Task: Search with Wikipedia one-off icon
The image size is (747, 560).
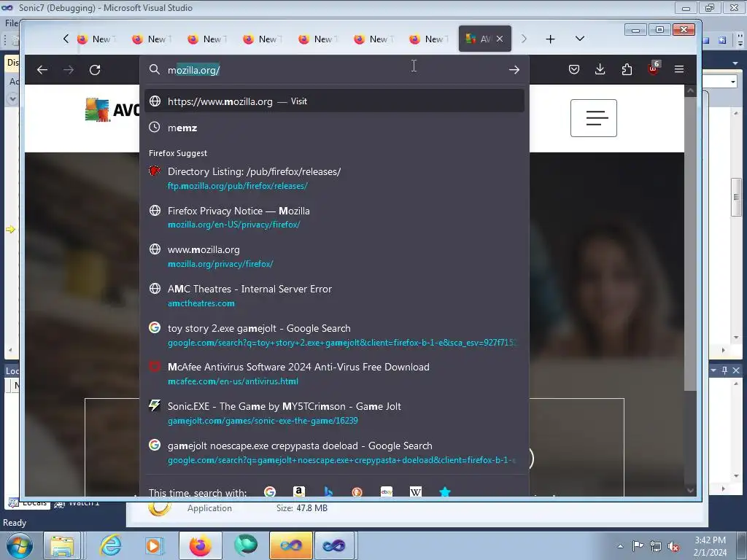Action: 415,491
